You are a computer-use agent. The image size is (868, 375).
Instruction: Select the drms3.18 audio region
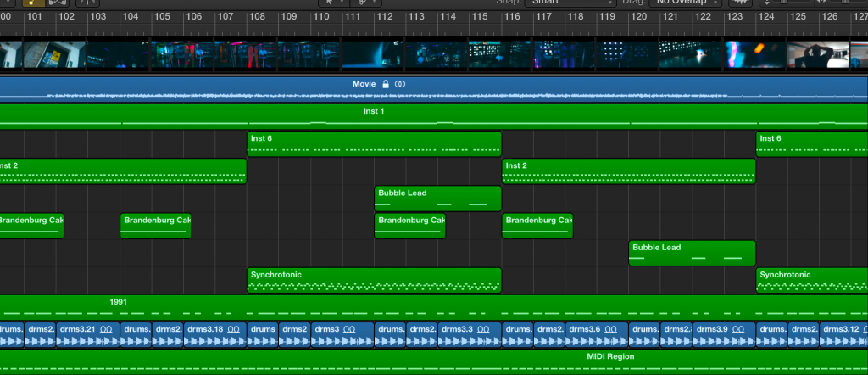[215, 334]
